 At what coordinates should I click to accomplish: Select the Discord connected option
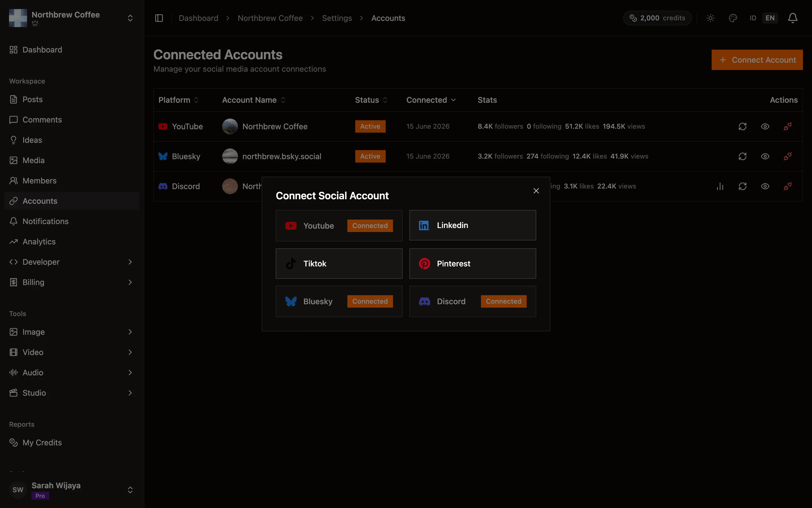473,301
